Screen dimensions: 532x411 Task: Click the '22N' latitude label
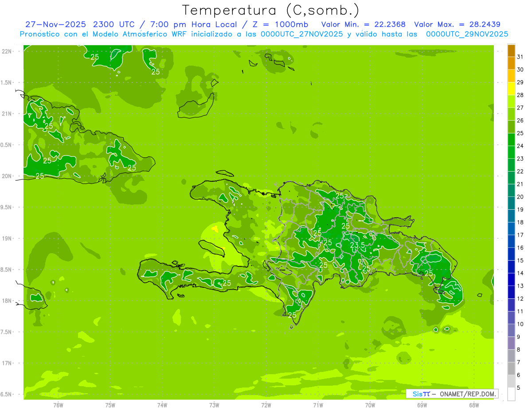coord(6,51)
